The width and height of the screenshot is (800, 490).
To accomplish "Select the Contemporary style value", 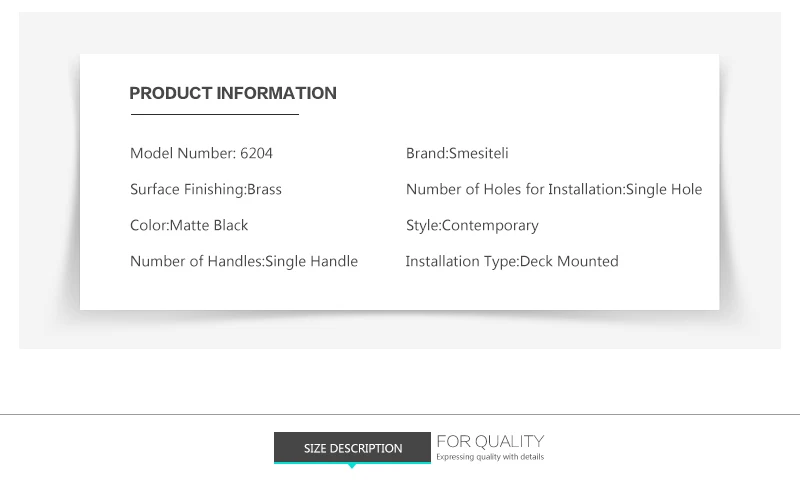I will (490, 226).
